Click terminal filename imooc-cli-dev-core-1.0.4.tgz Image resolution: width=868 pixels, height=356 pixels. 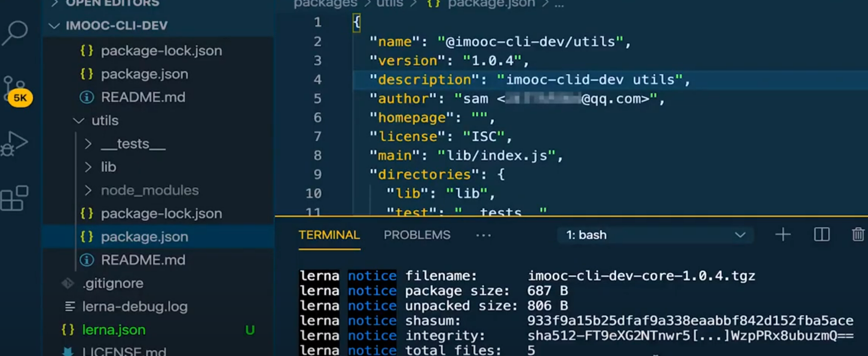tap(641, 276)
